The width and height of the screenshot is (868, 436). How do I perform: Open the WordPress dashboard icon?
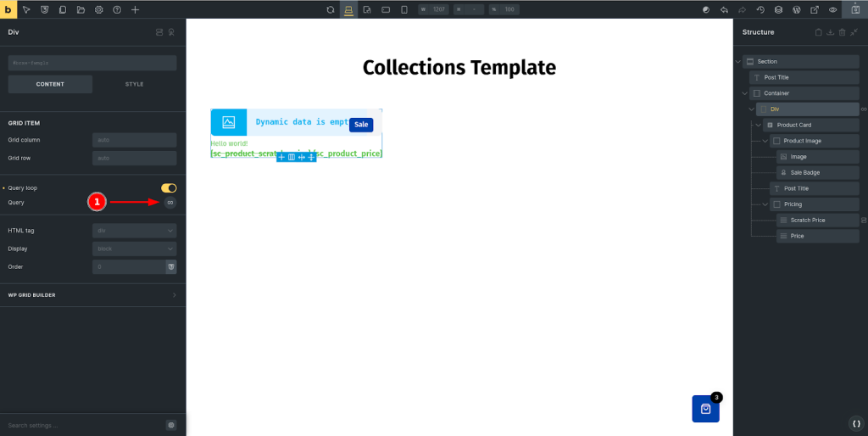[x=797, y=9]
